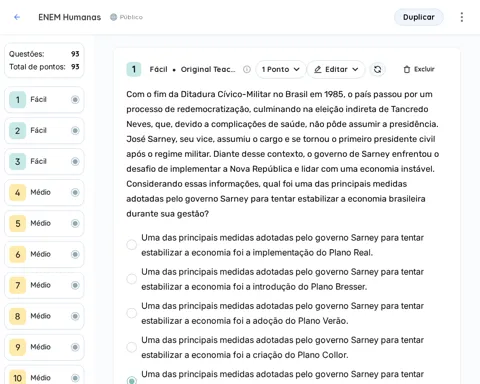Select the last selected green radio button
The image size is (480, 384).
pyautogui.click(x=132, y=380)
